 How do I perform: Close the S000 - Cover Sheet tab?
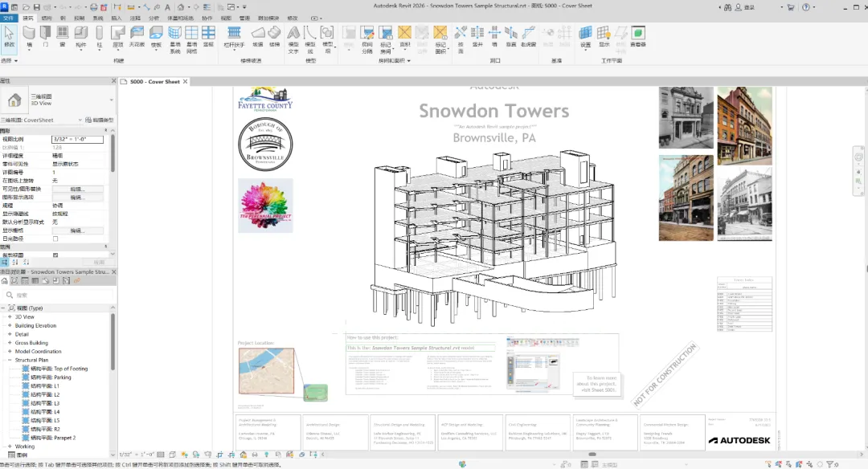pos(186,81)
